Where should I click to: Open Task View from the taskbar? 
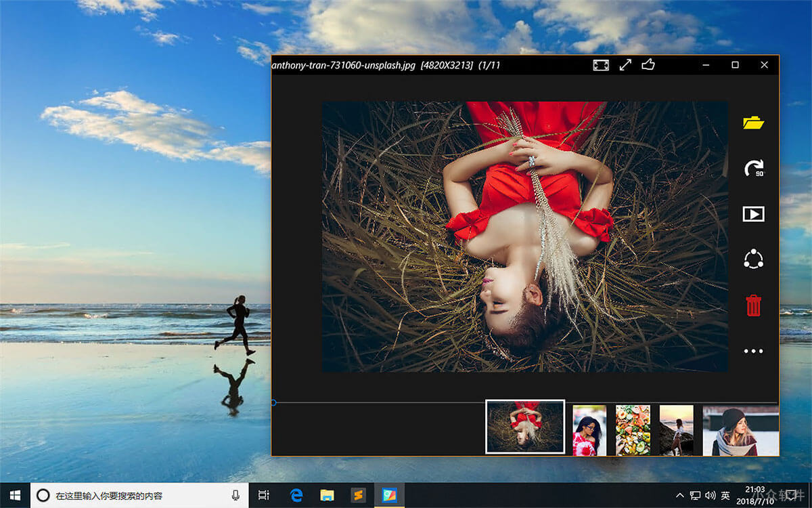click(264, 495)
